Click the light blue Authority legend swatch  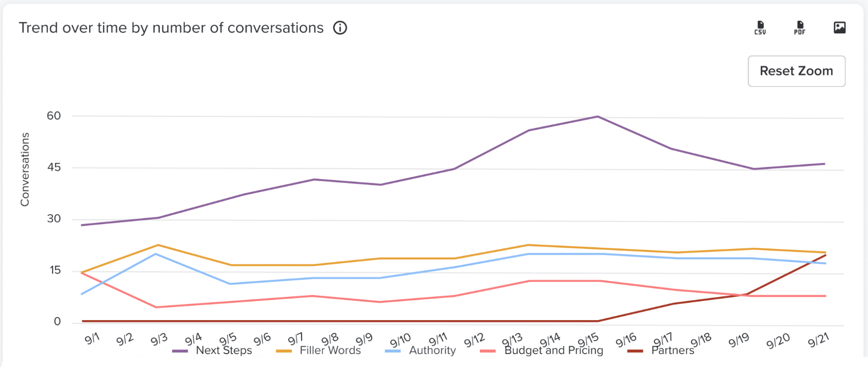pos(393,351)
